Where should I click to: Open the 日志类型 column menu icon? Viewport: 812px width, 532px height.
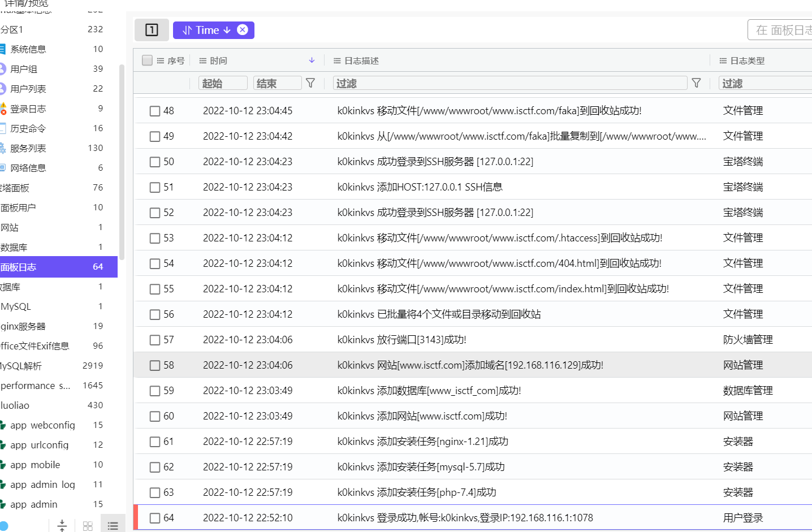723,60
